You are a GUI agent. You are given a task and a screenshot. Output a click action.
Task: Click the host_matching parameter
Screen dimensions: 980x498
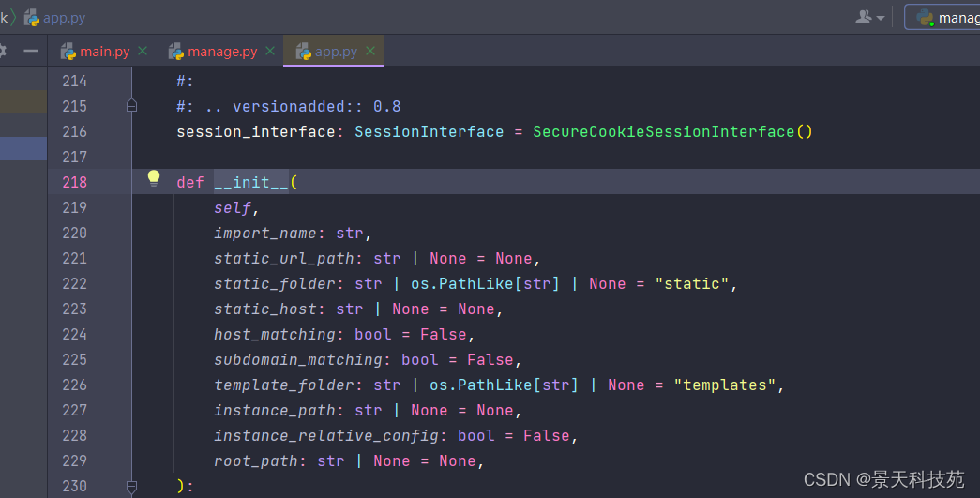pos(275,334)
